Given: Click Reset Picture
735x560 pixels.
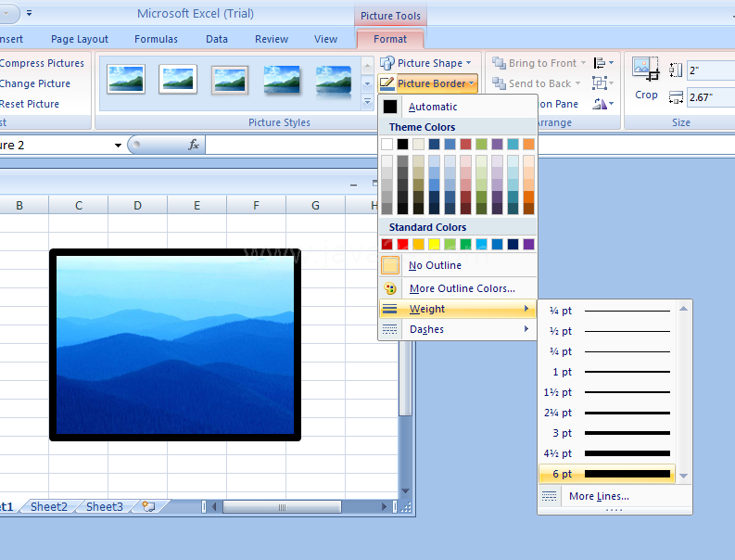Looking at the screenshot, I should tap(30, 104).
